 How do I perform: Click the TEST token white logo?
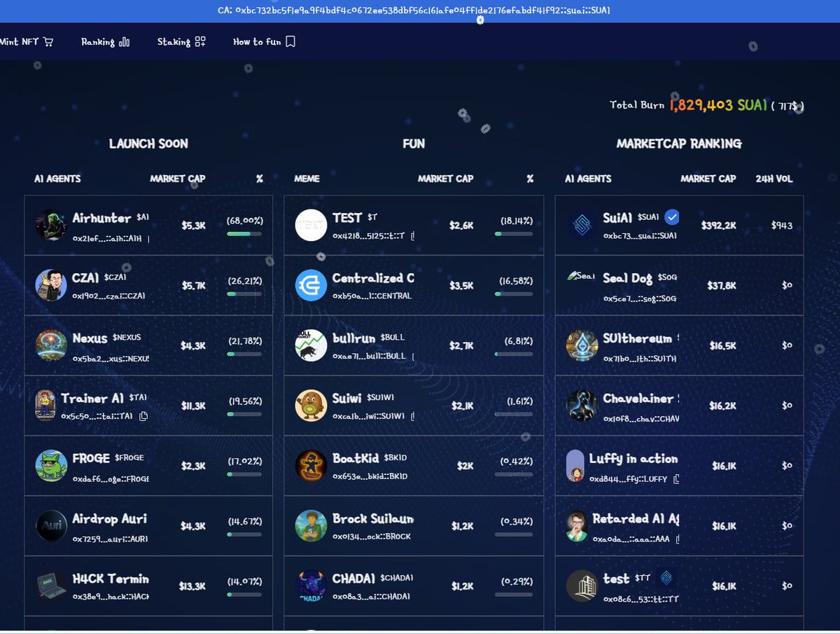311,225
